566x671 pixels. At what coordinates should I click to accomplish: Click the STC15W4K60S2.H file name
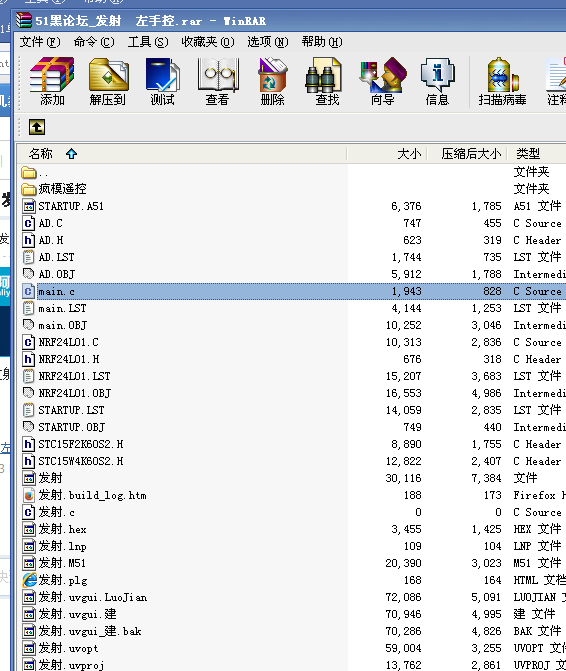[81, 461]
